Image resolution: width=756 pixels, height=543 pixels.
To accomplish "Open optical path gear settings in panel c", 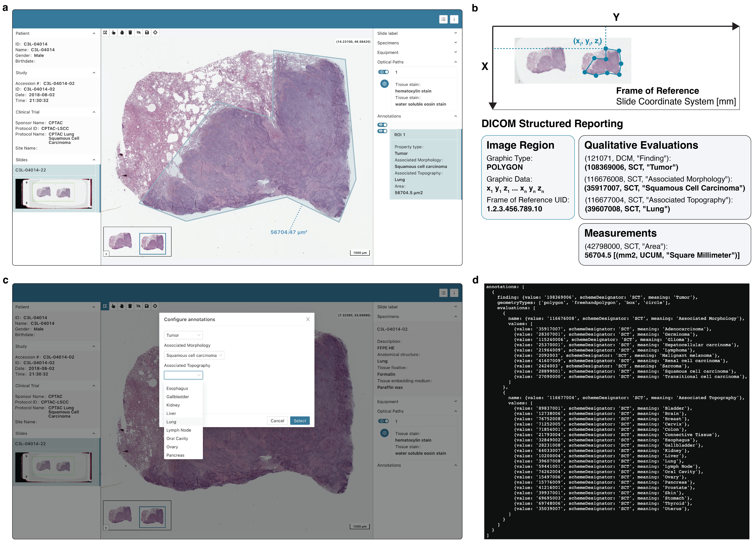I will tap(384, 433).
